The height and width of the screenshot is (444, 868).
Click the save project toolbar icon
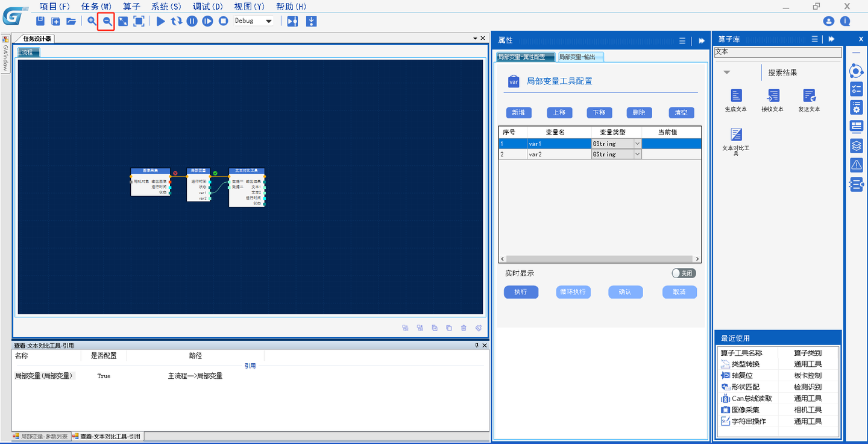(x=40, y=21)
